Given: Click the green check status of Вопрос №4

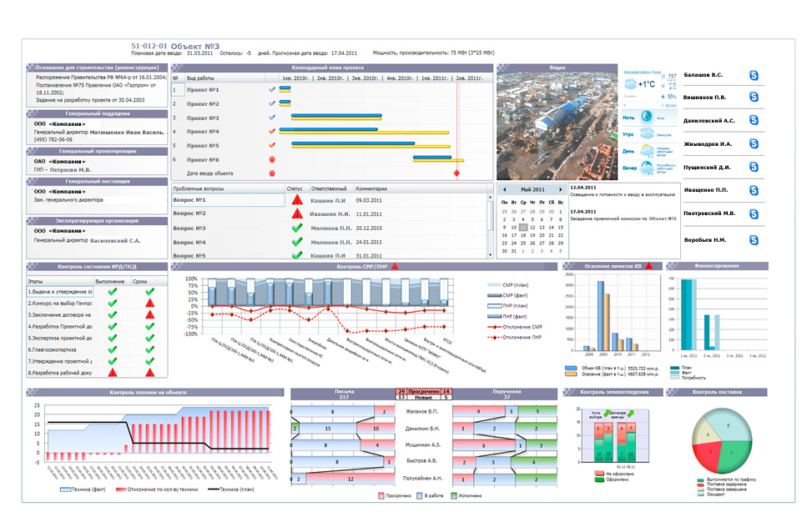Looking at the screenshot, I should [297, 242].
